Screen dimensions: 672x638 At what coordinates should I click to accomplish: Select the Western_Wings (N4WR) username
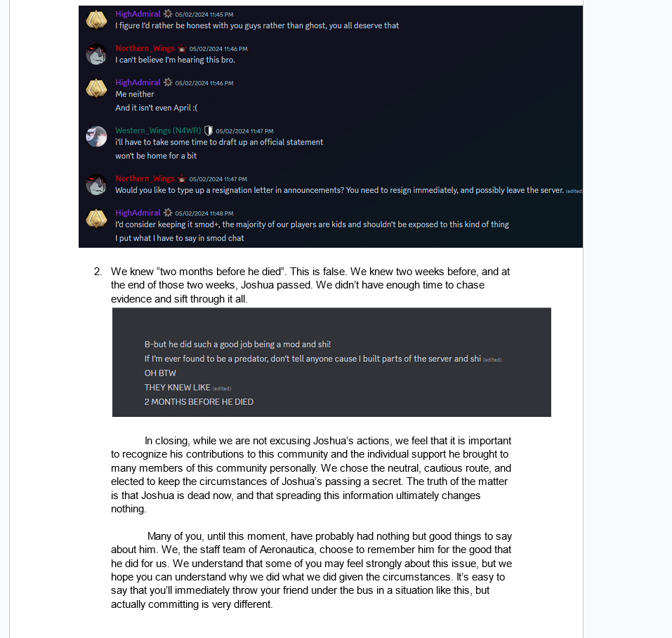pyautogui.click(x=158, y=131)
